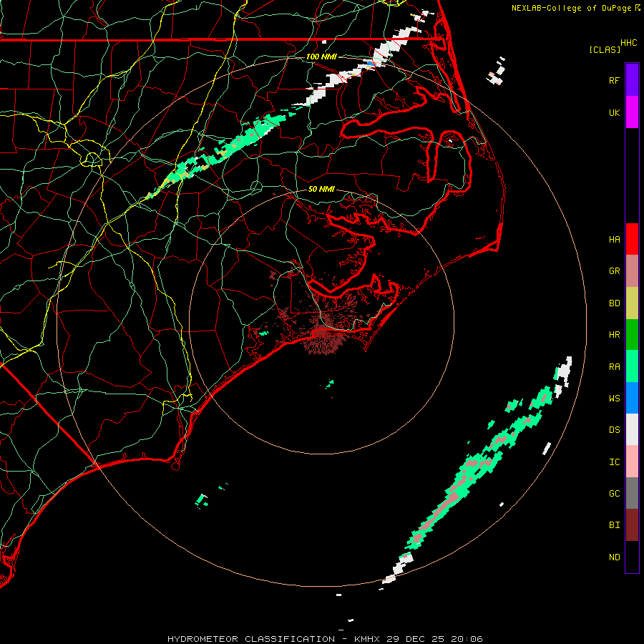
Task: Click the IC legend label
Action: (614, 462)
